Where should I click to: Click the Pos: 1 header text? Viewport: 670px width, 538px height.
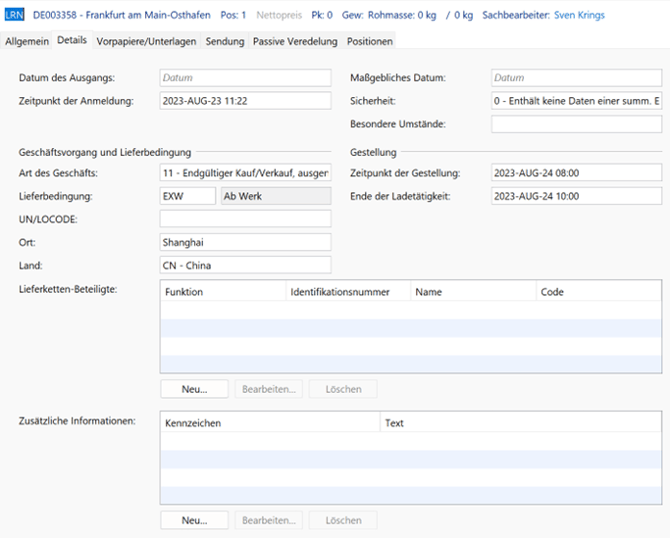point(233,15)
